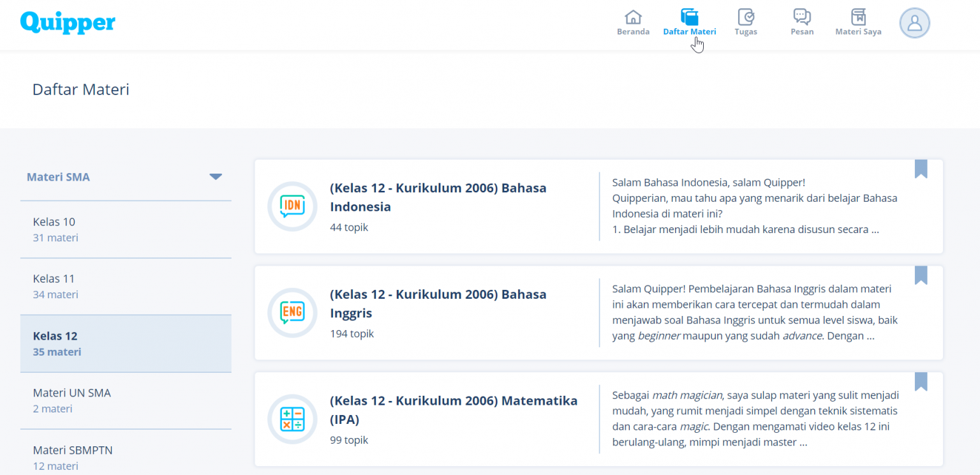Select the IDN Bahasa Indonesia subject icon

coord(292,206)
